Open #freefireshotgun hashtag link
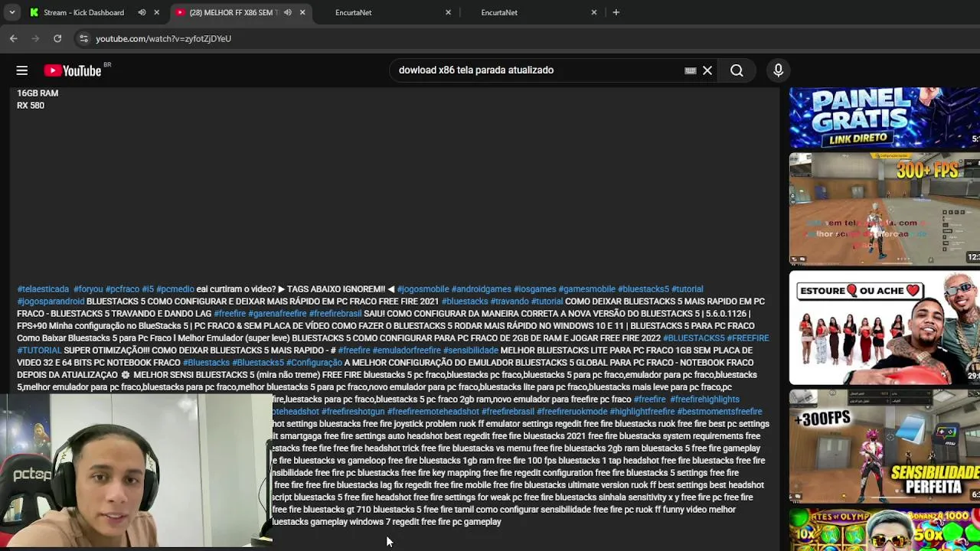The height and width of the screenshot is (551, 980). tap(353, 412)
